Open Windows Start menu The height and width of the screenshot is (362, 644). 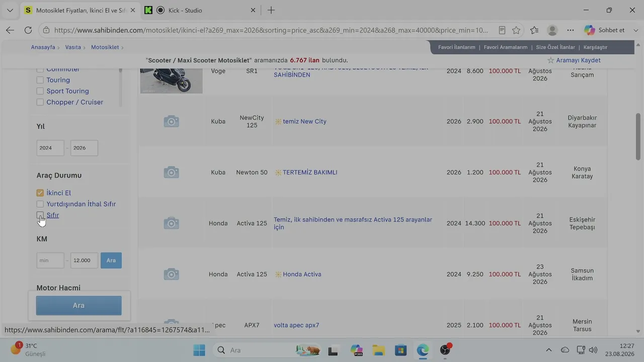click(199, 350)
